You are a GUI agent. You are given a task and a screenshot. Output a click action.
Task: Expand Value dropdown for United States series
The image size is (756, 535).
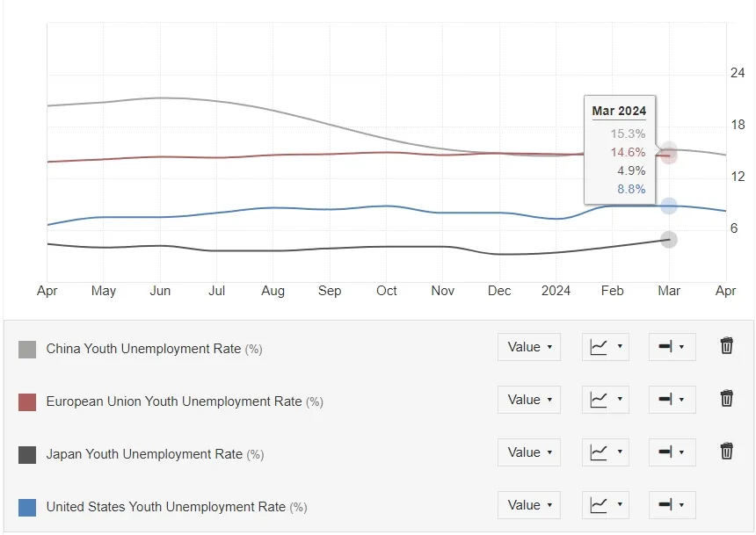pos(529,504)
